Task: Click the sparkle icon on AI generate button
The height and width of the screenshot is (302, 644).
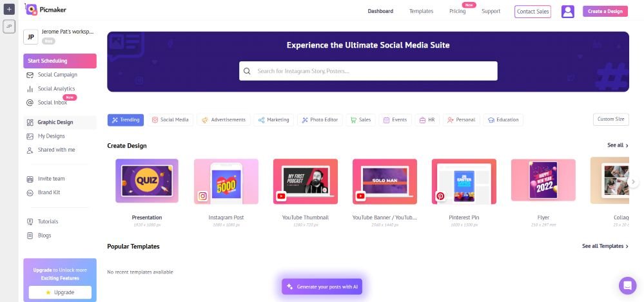Action: pos(290,287)
